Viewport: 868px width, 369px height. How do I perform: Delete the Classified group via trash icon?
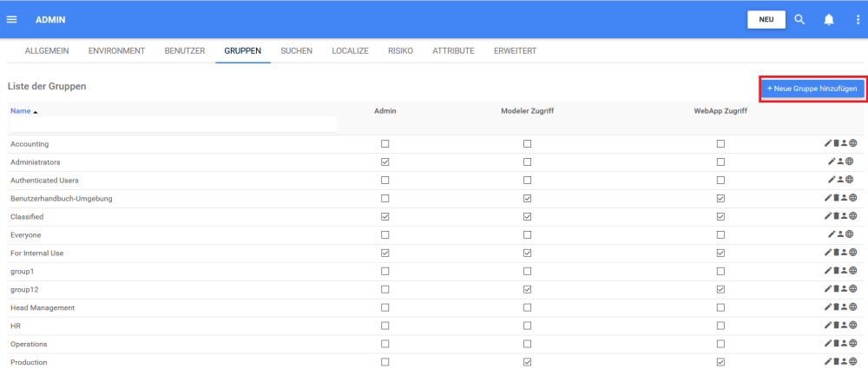[837, 216]
